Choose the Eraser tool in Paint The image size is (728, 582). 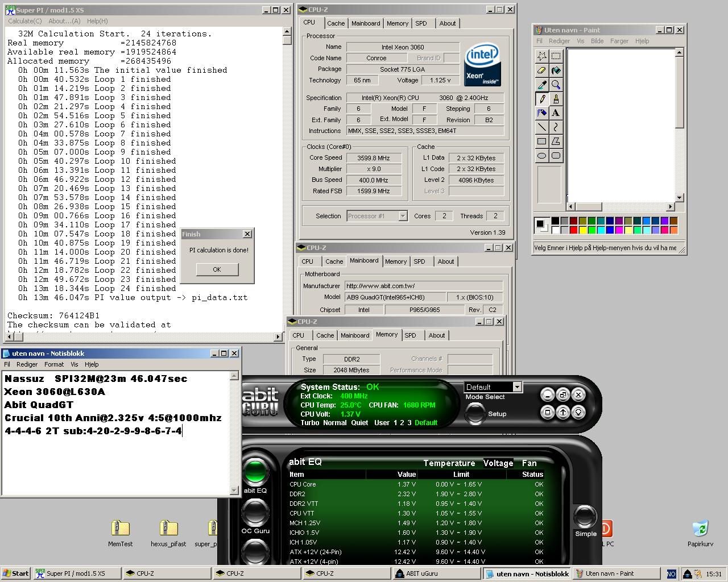[x=542, y=70]
